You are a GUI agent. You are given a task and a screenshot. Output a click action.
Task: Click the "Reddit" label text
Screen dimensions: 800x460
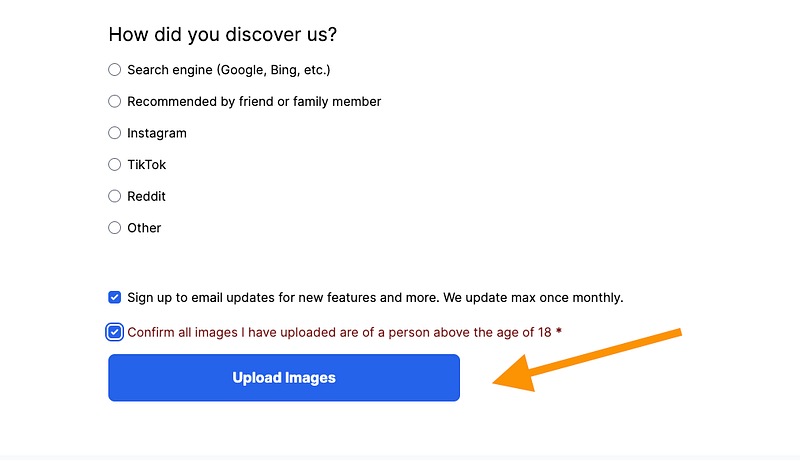pos(146,196)
